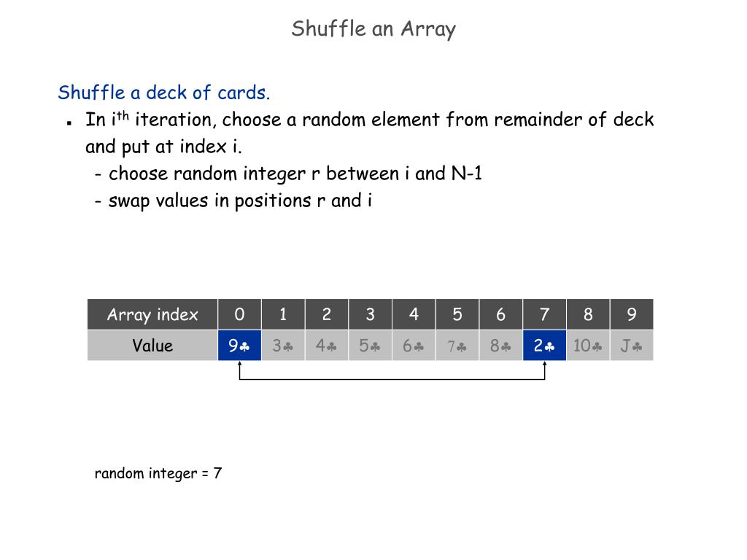Select the 10♣ card cell
747x560 pixels.
(588, 345)
